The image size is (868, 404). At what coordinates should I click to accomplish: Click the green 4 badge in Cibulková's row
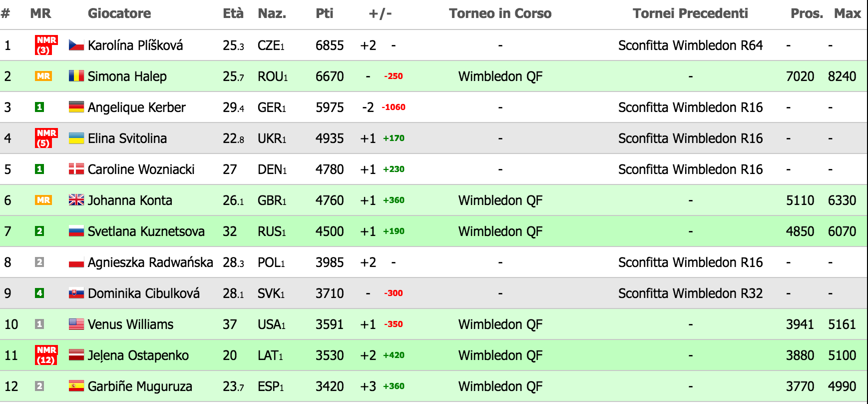coord(39,293)
